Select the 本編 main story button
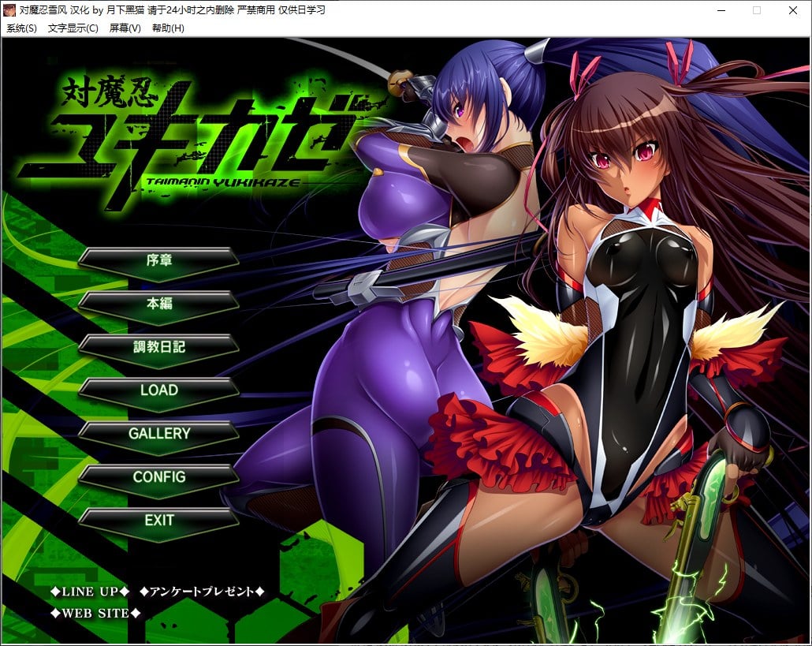The image size is (812, 646). [159, 303]
